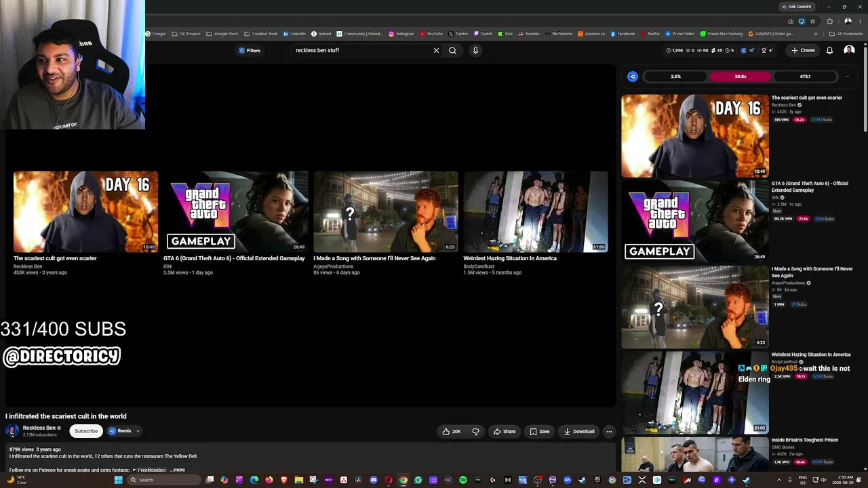The width and height of the screenshot is (868, 488).
Task: Open the vidIQ Filters button
Action: tap(249, 50)
